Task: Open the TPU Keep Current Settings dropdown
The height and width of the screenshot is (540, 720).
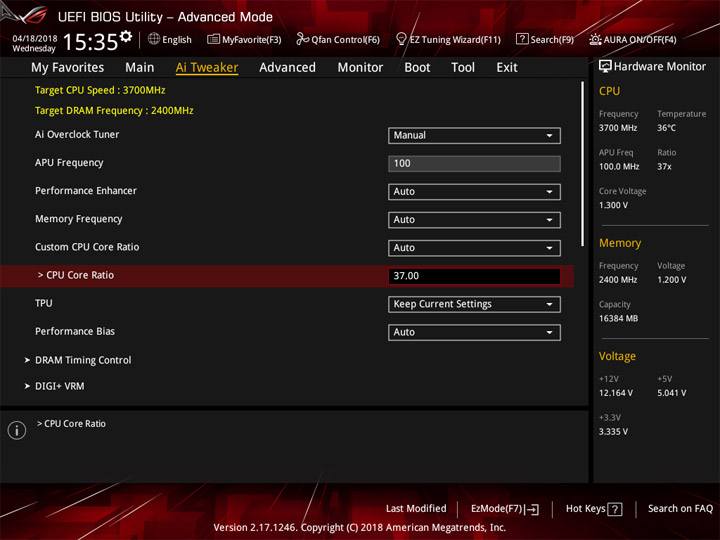Action: [x=474, y=304]
